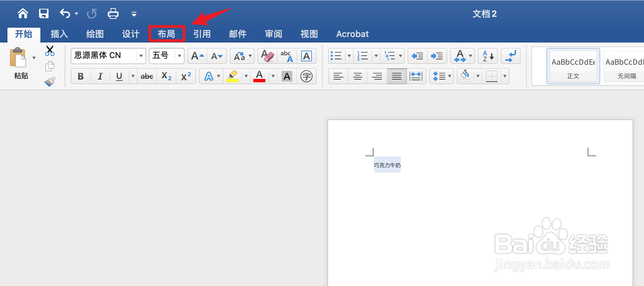Viewport: 644px width, 286px height.
Task: Toggle Italic formatting
Action: (100, 76)
